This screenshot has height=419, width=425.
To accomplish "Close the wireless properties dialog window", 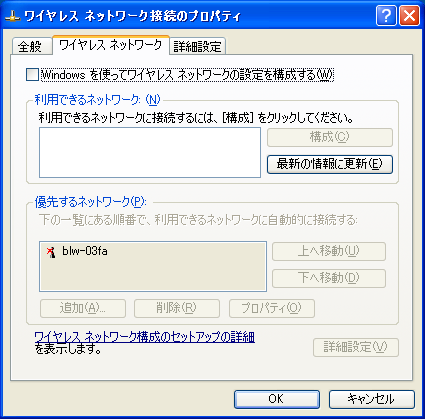I will click(410, 15).
